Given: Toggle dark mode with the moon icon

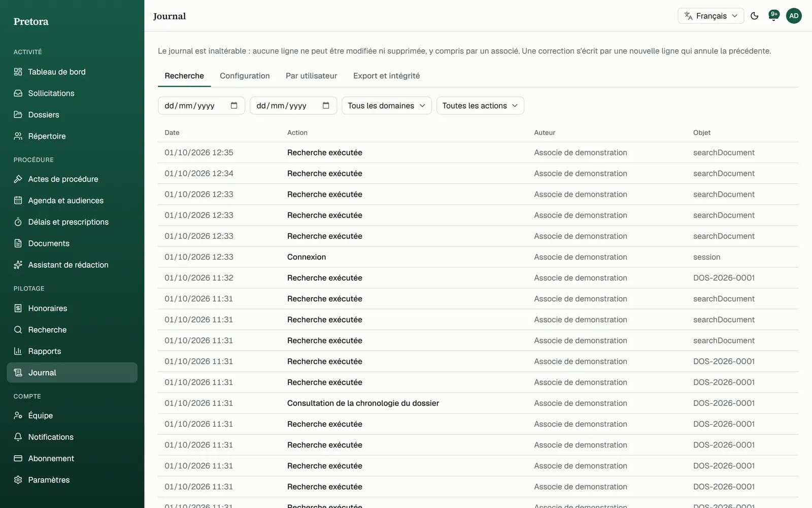Looking at the screenshot, I should pyautogui.click(x=755, y=16).
